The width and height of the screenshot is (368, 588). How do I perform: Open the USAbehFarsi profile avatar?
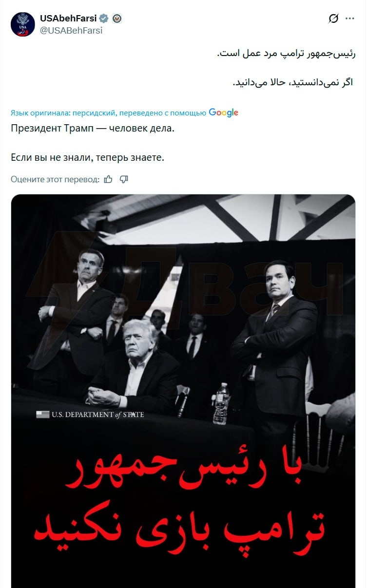point(23,24)
